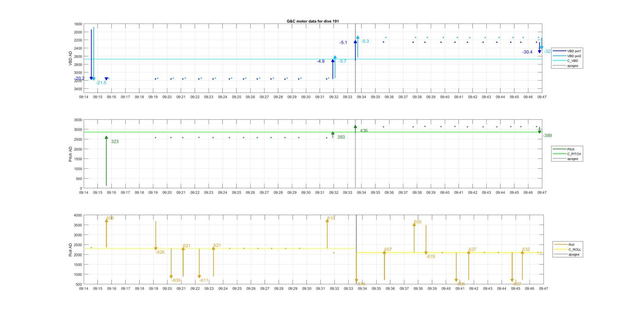Click the 632 roll annotation
The height and width of the screenshot is (319, 644).
526,249
